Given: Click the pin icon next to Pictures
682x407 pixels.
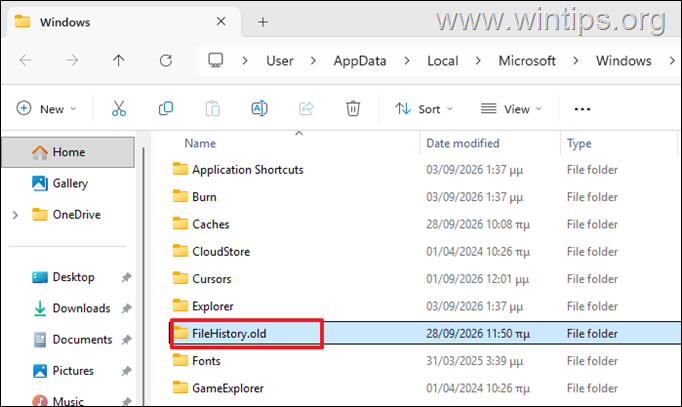Looking at the screenshot, I should coord(126,371).
